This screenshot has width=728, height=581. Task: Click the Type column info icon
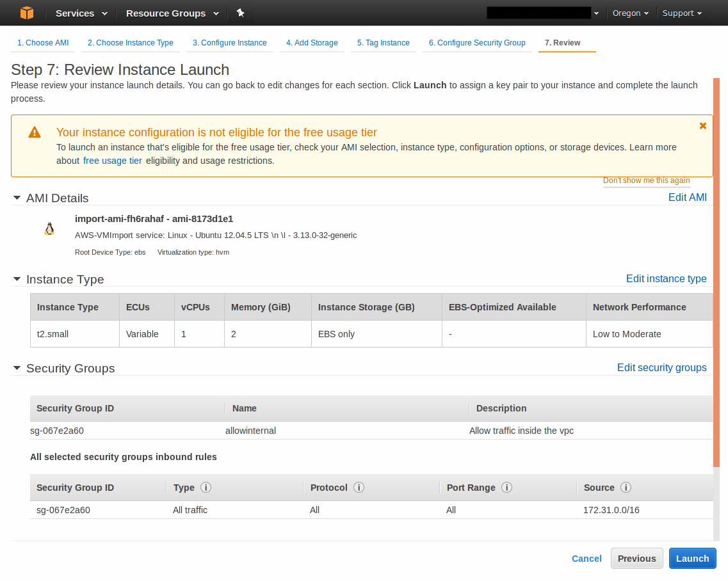point(206,488)
